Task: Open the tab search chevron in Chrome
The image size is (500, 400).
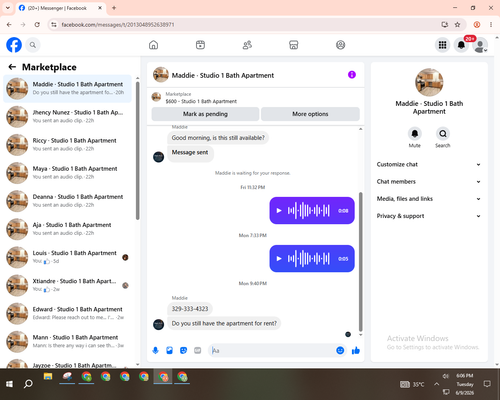Action: coord(8,8)
